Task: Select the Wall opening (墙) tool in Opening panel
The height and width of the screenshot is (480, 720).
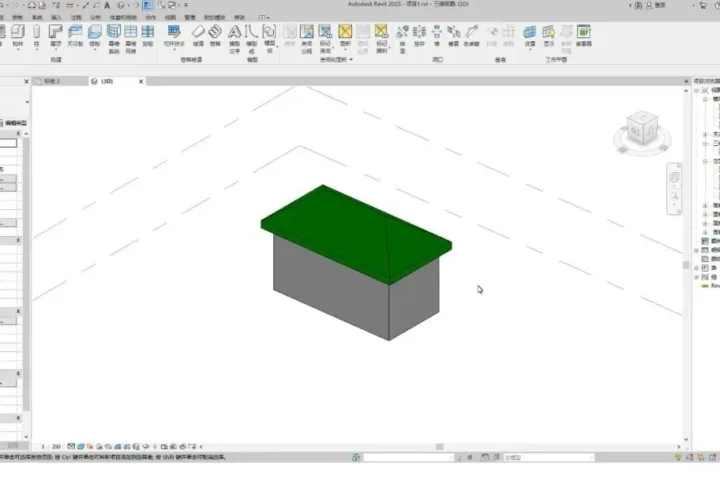Action: 437,35
